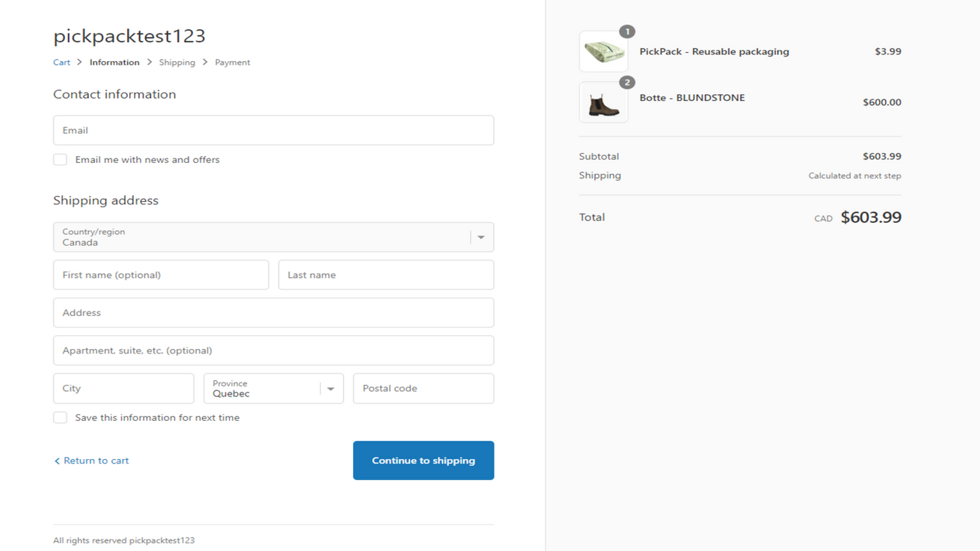Click All rights reserved pickpacktest123 footer
The image size is (980, 551).
pos(124,540)
